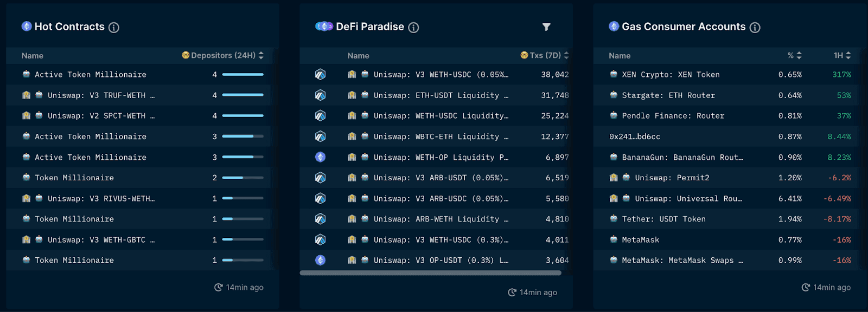Click the Optimism chain icon on OP-USDT (0.3%) row
This screenshot has height=312, width=868.
click(x=320, y=260)
